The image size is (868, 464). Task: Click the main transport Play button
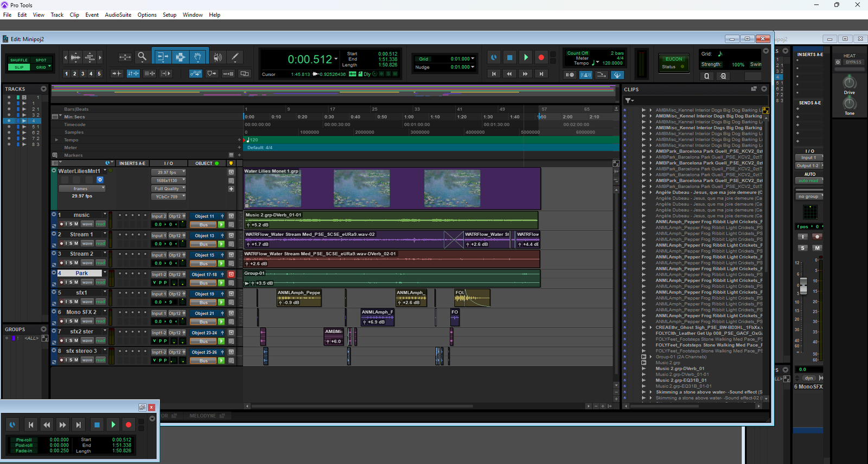click(x=525, y=57)
